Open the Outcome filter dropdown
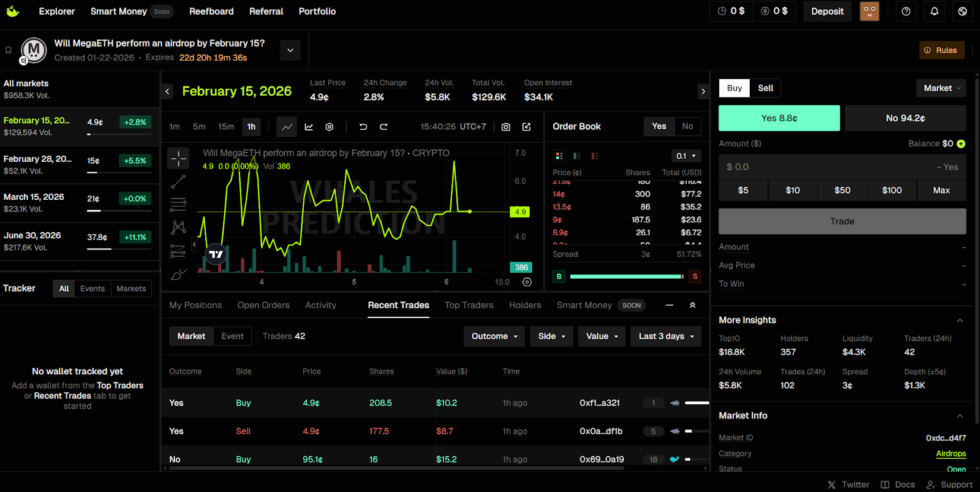 pyautogui.click(x=494, y=336)
